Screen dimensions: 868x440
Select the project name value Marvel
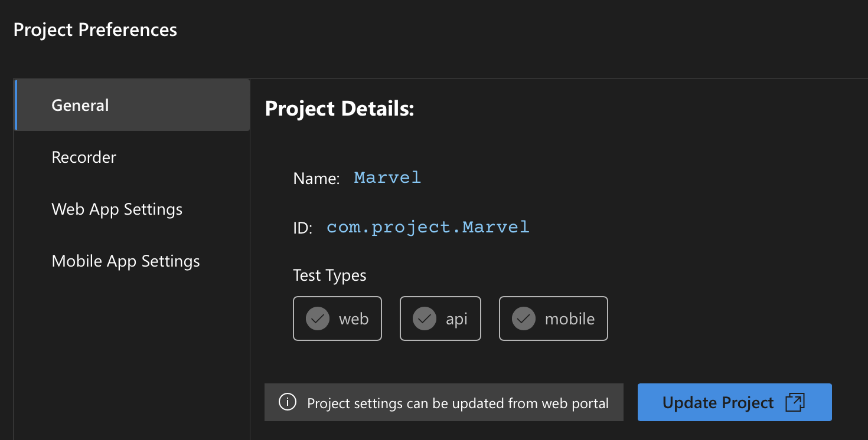pos(387,177)
